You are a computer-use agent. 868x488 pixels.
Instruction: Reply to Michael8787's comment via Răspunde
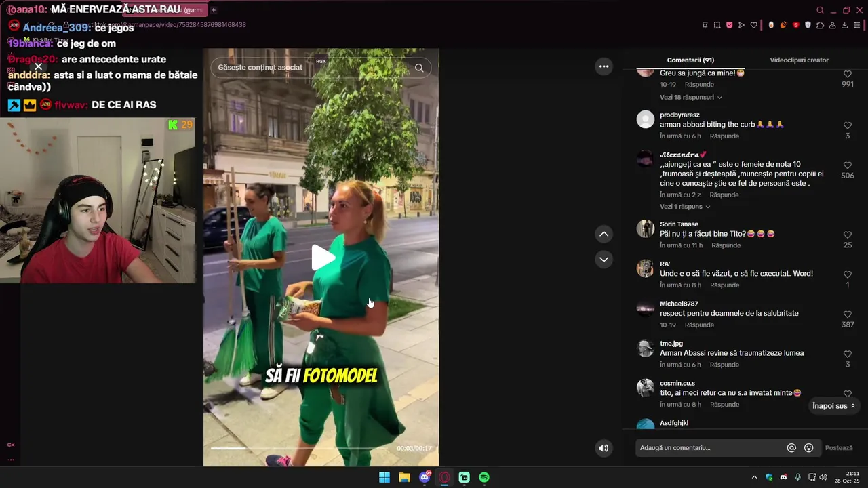click(699, 325)
